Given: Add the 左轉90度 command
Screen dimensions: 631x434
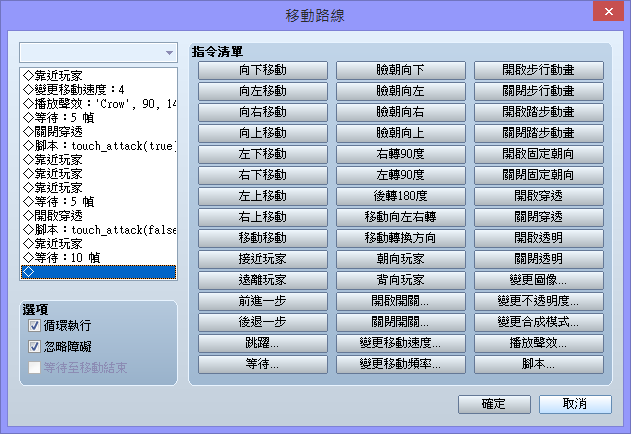Looking at the screenshot, I should pyautogui.click(x=400, y=175).
